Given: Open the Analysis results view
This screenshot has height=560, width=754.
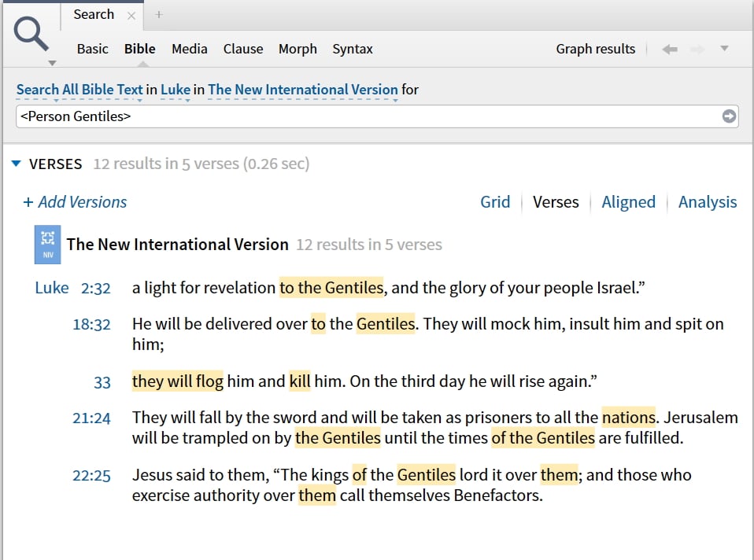Looking at the screenshot, I should pyautogui.click(x=708, y=202).
